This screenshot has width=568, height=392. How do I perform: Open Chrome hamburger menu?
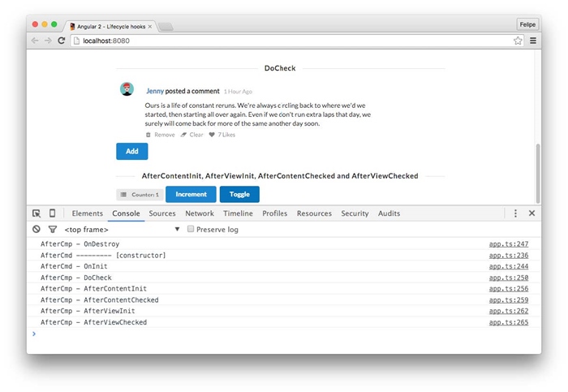coord(533,41)
